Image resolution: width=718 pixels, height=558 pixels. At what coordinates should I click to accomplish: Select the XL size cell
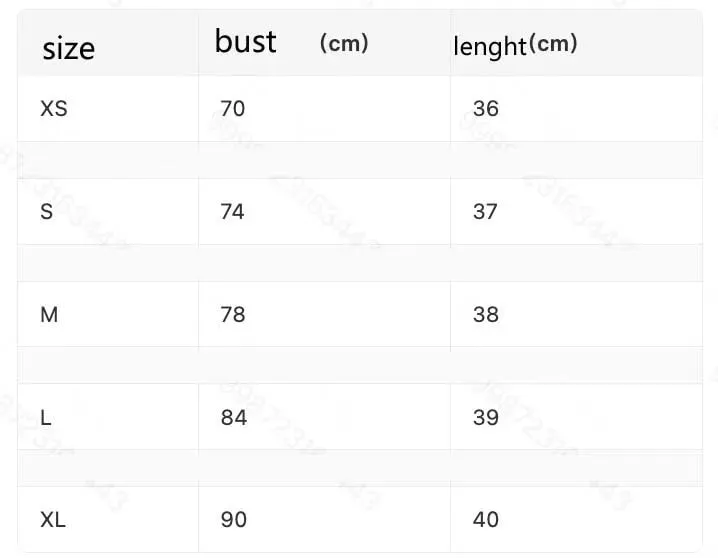[x=53, y=520]
